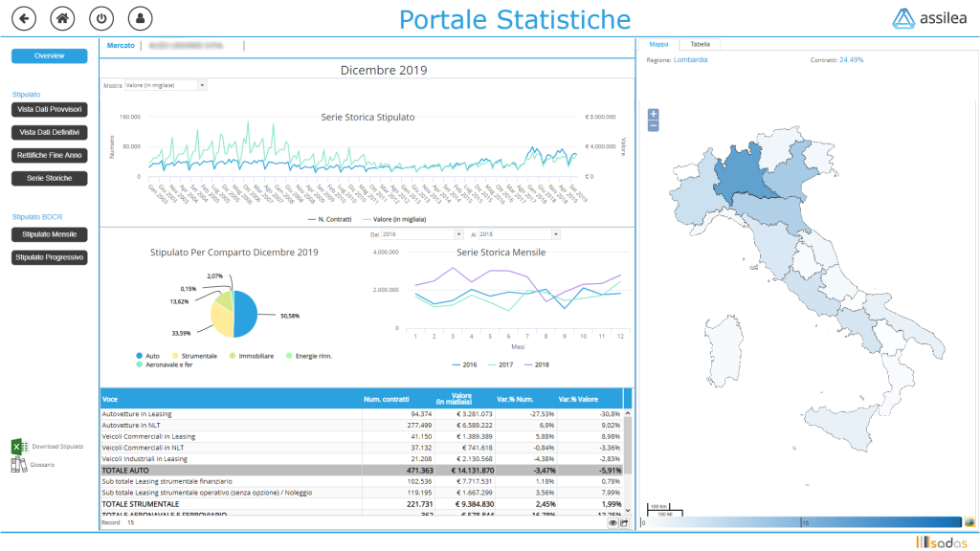Switch to the blurred second tab
The image size is (980, 551).
coord(187,46)
